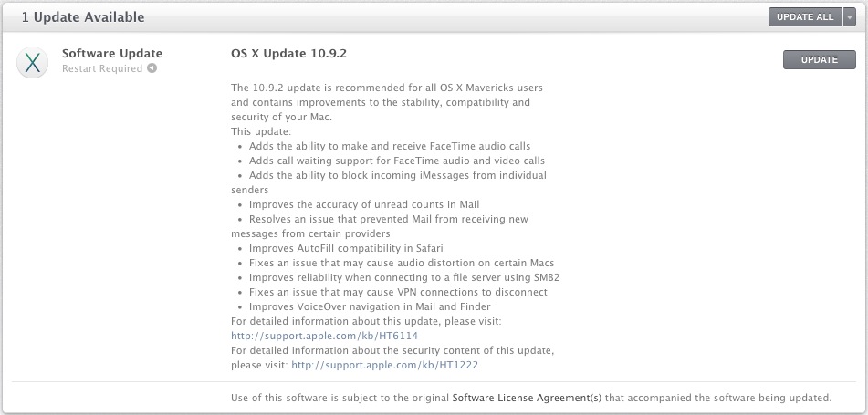Click the audio distortion fix bullet line
Viewport: 868px width, 415px height.
click(x=402, y=263)
